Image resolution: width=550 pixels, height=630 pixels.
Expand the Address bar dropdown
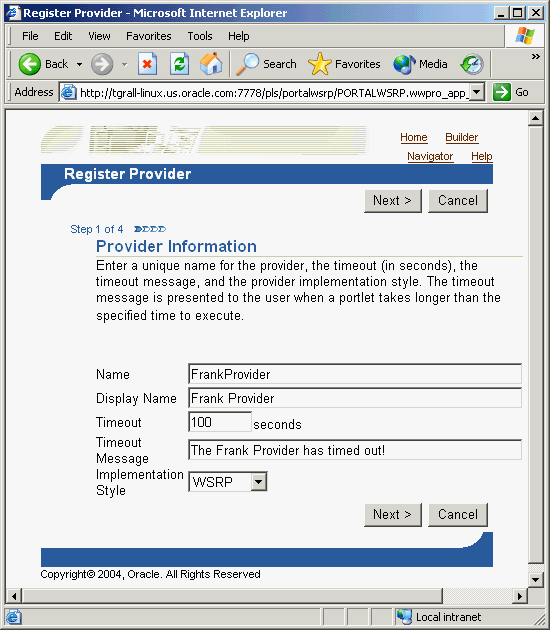[476, 92]
